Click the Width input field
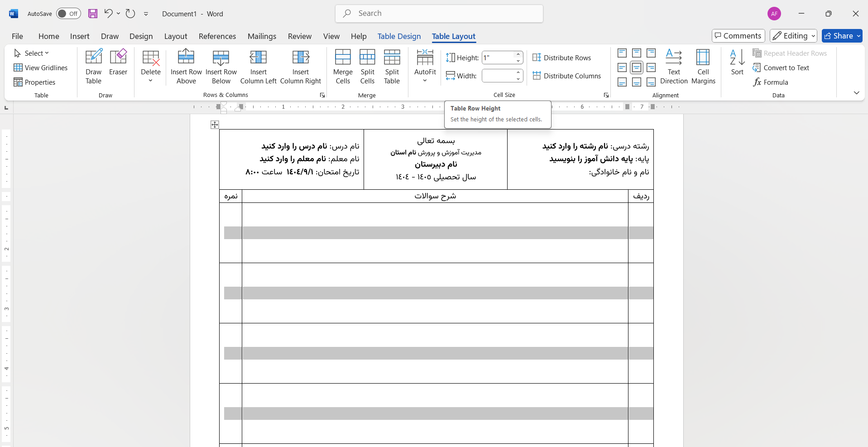868x447 pixels. (498, 76)
